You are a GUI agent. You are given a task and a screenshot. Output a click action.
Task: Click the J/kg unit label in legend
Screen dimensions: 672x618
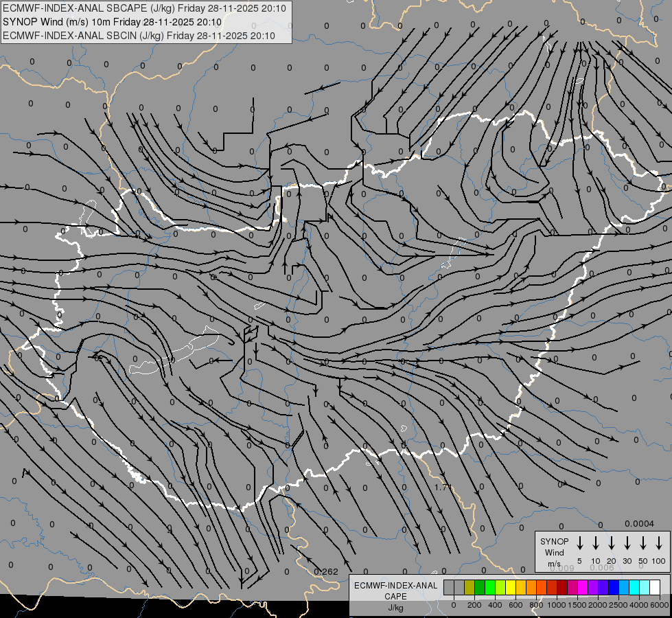[395, 608]
